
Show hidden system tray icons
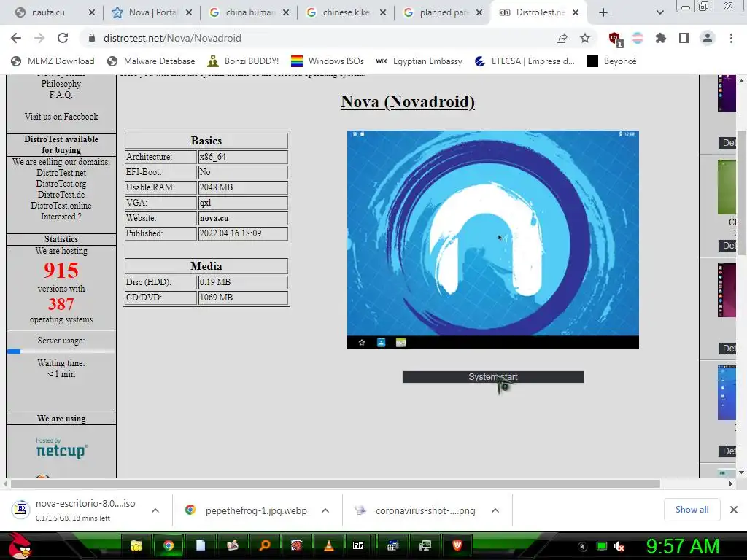(x=583, y=546)
